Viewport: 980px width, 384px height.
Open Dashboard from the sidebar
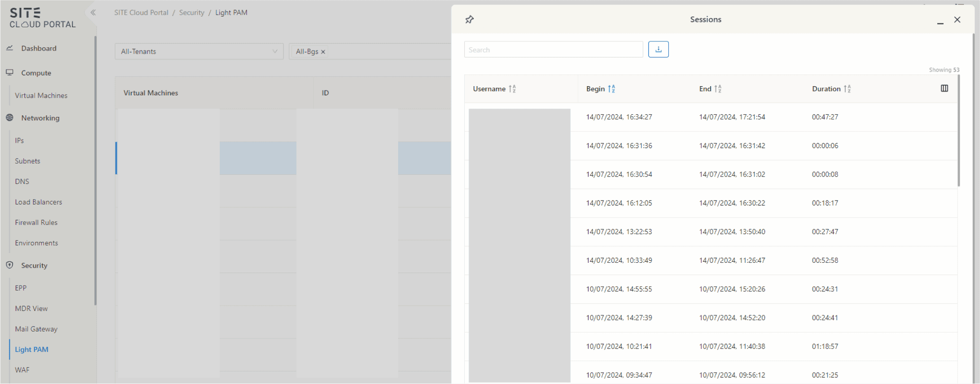[x=38, y=48]
